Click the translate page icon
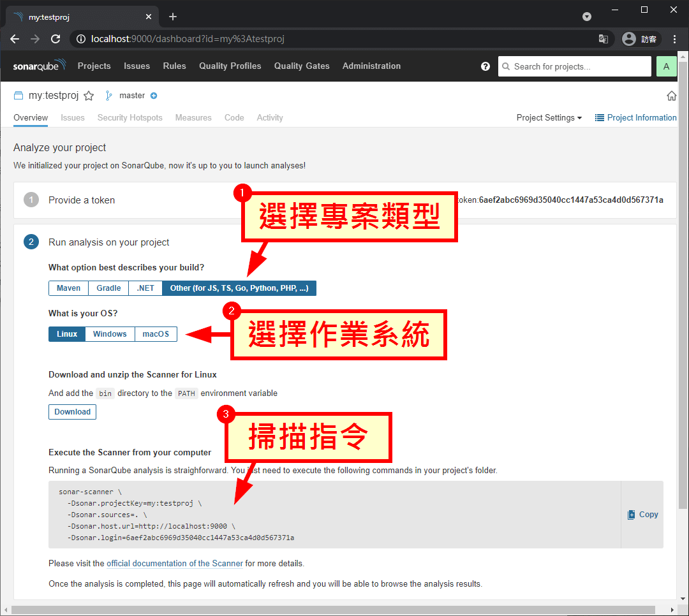689x616 pixels. tap(604, 39)
